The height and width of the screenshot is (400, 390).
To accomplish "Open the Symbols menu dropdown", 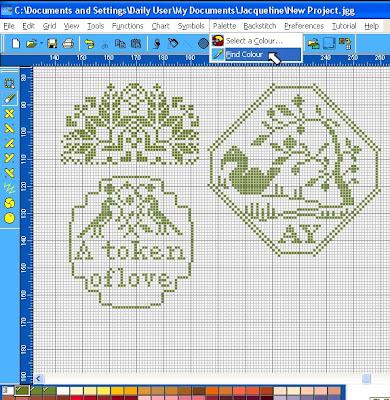I will pyautogui.click(x=191, y=26).
